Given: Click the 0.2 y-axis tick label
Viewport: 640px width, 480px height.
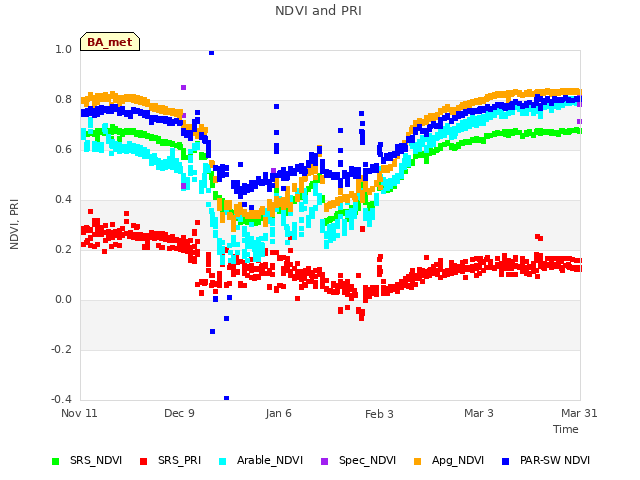Looking at the screenshot, I should 63,249.
